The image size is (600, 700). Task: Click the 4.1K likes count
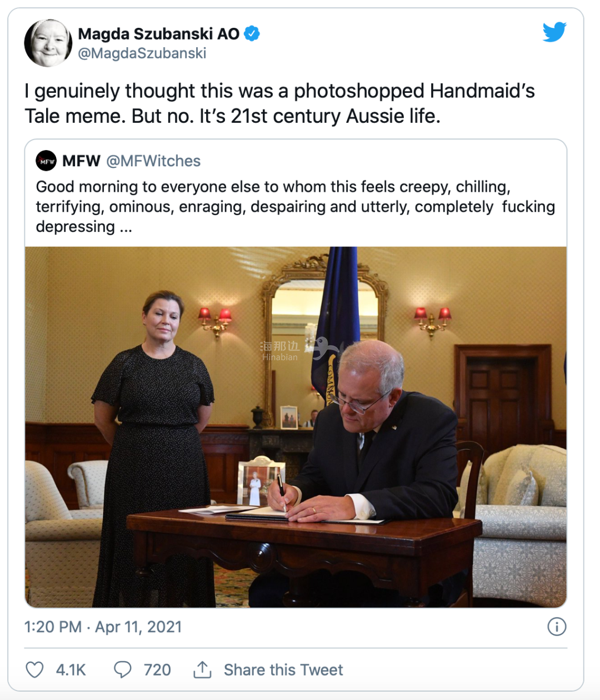coord(71,670)
